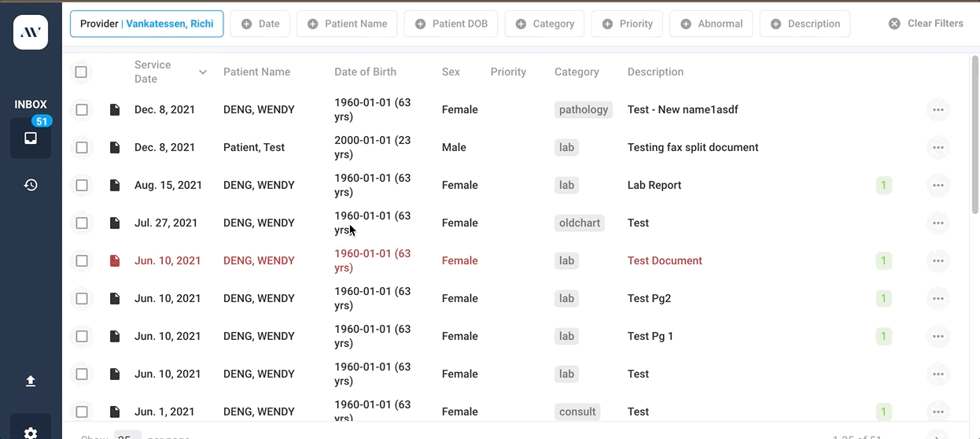This screenshot has width=980, height=439.
Task: Add the Abnormal filter chip
Action: [x=710, y=24]
